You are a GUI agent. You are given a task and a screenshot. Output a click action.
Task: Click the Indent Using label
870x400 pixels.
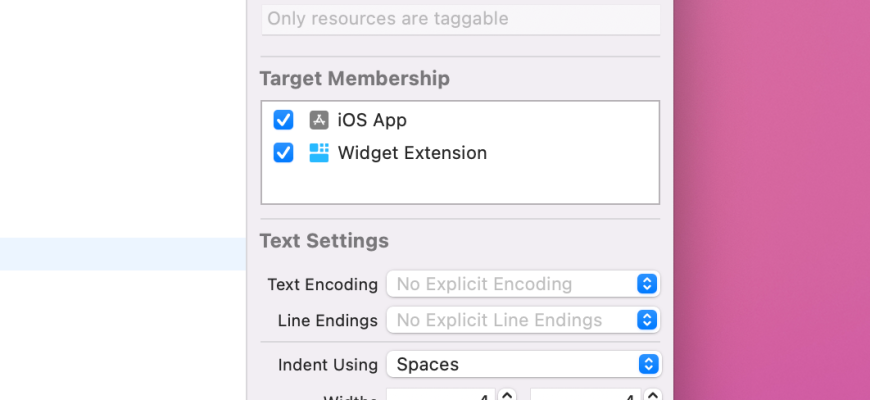click(327, 364)
